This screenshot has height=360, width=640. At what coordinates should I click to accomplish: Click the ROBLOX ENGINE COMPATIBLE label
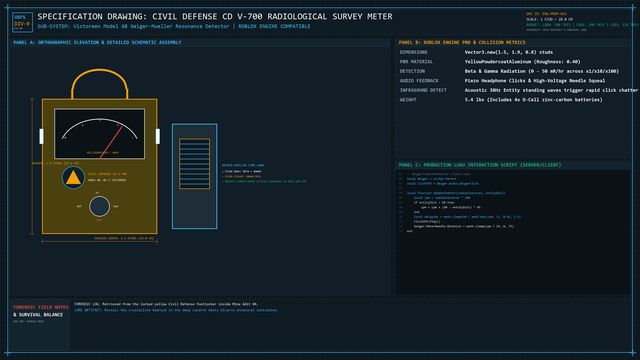[x=274, y=26]
